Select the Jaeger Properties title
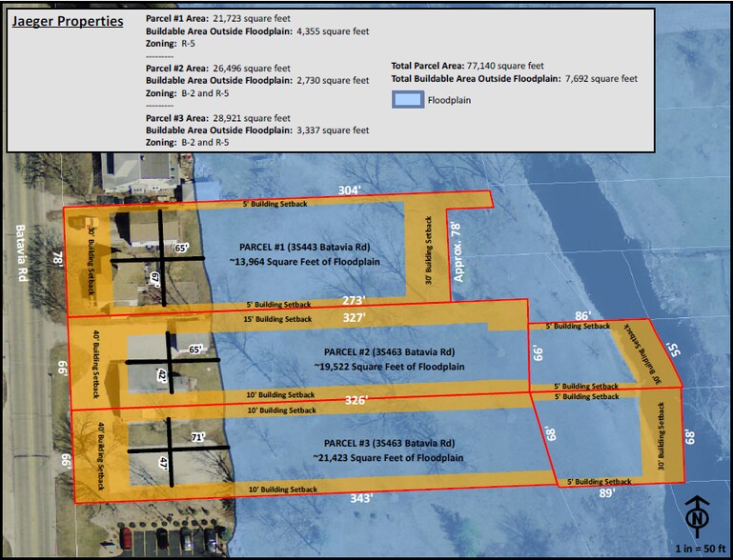The image size is (733, 560). click(x=67, y=21)
